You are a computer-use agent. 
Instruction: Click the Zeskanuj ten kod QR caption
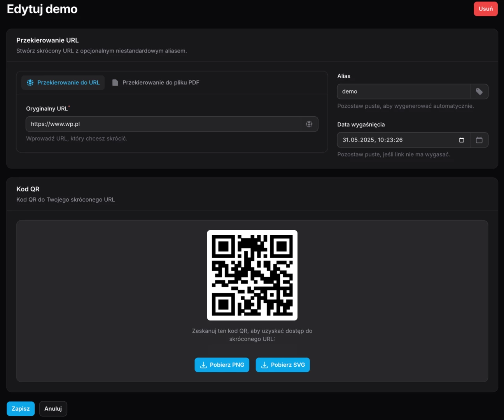click(252, 335)
